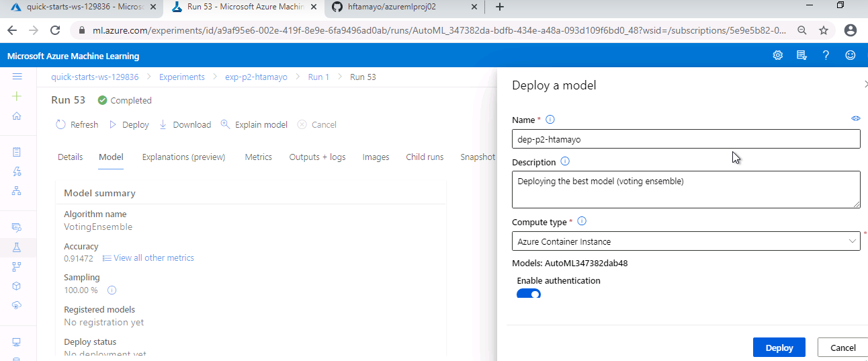
Task: Click Download in run toolbar
Action: click(185, 124)
